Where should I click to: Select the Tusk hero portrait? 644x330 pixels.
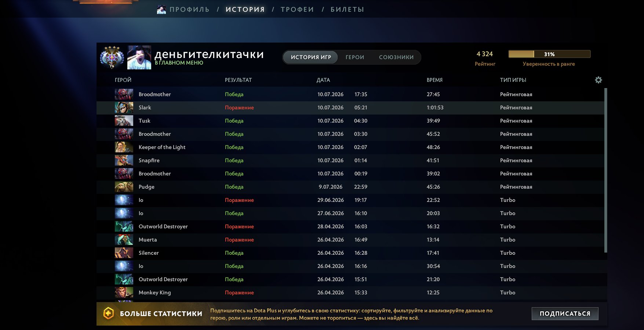coord(124,121)
